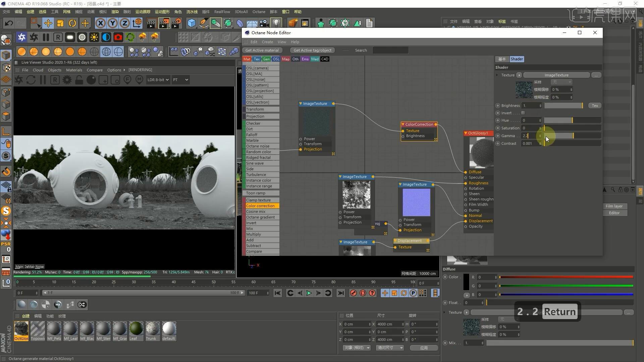The height and width of the screenshot is (362, 644).
Task: Select Leaf material thumbnail
Action: tap(136, 328)
